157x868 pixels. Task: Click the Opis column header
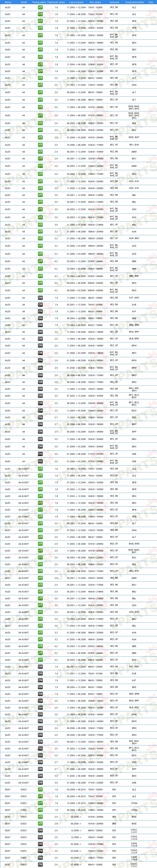150,2
